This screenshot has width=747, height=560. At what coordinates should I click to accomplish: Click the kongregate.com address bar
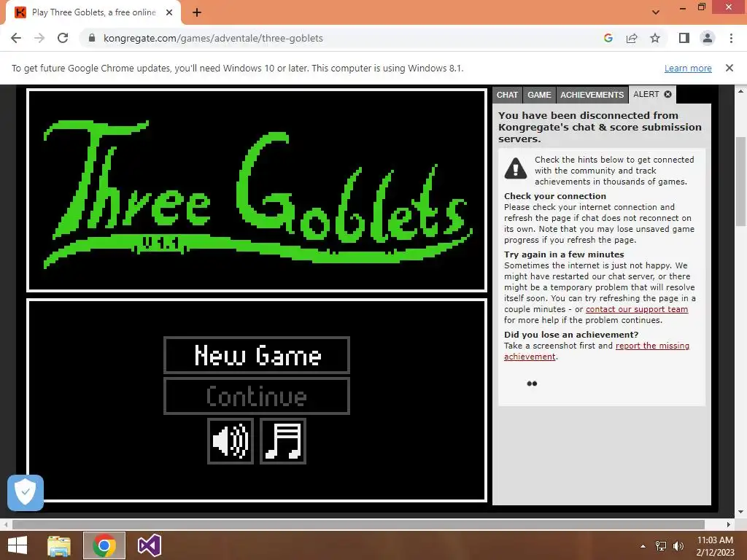pos(343,38)
